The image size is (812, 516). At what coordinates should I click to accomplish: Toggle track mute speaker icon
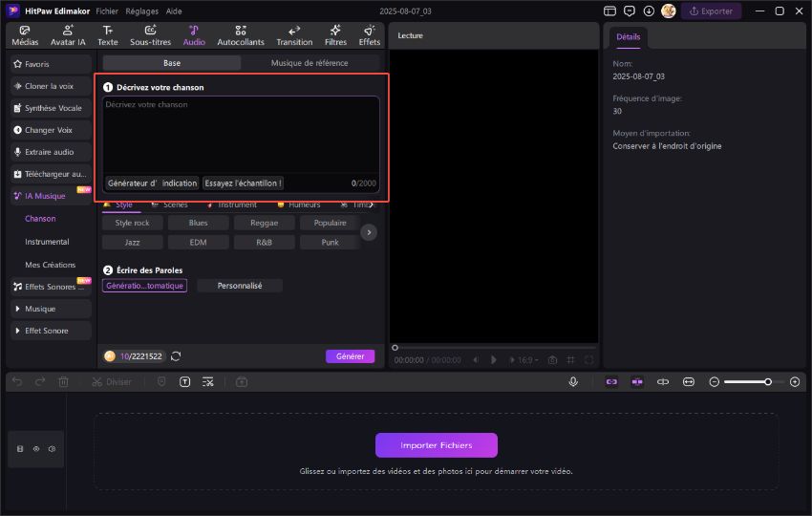click(52, 449)
